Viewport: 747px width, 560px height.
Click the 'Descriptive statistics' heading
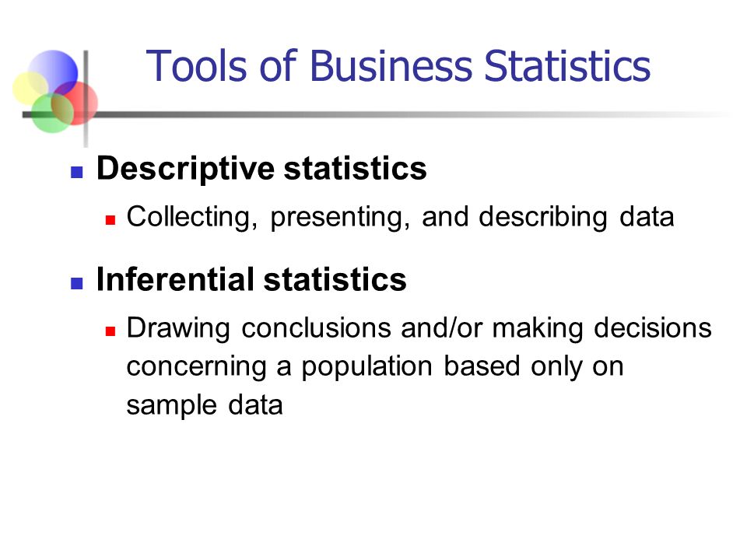[x=261, y=169]
